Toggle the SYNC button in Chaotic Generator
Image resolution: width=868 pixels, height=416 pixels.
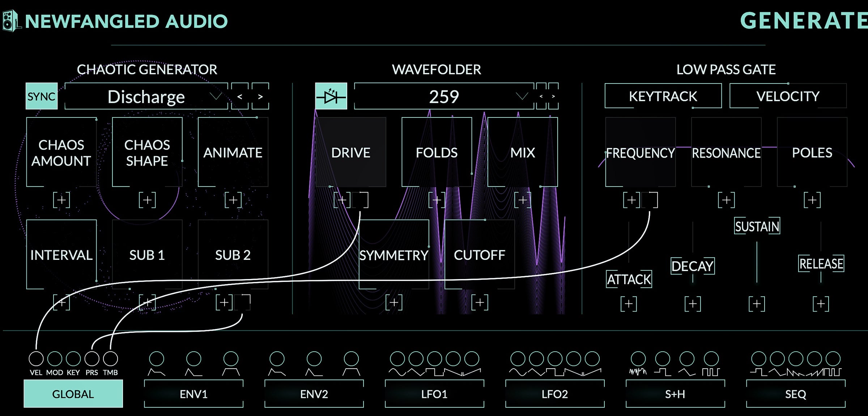(42, 96)
